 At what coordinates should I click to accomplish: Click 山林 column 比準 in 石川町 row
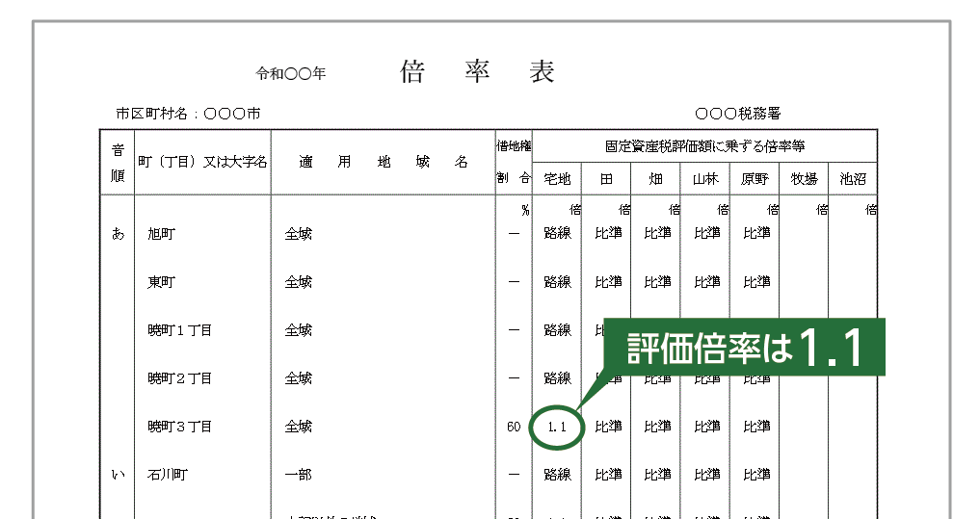707,476
